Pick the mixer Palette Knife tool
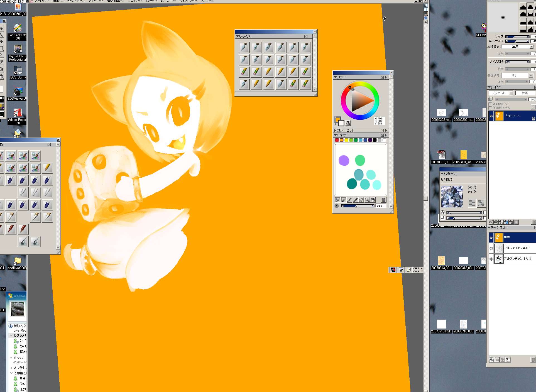Screen dimensions: 536x392 [x=350, y=200]
